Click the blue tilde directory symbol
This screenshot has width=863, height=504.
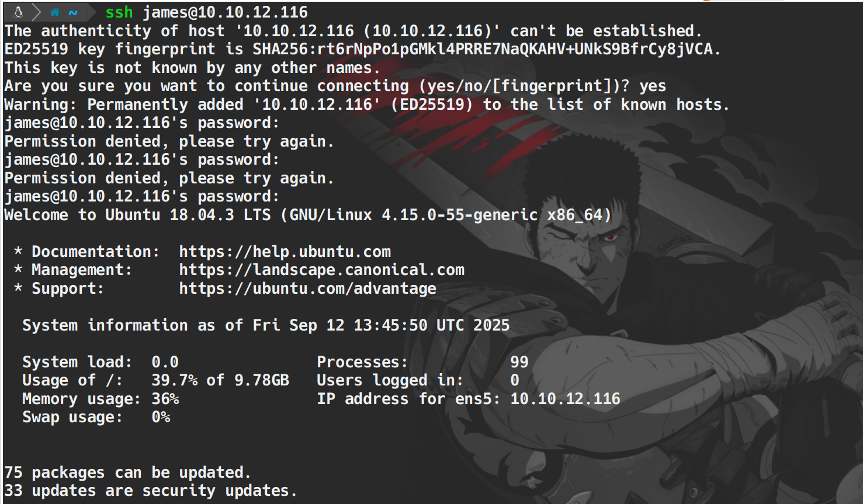tap(73, 12)
